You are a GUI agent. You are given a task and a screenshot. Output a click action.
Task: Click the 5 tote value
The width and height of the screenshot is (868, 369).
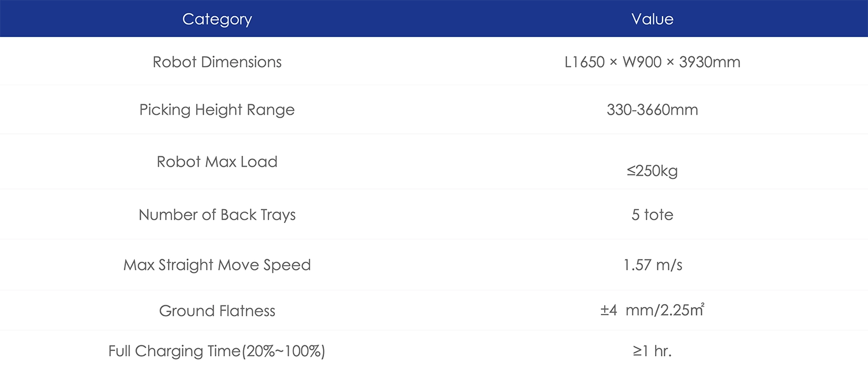tap(652, 215)
